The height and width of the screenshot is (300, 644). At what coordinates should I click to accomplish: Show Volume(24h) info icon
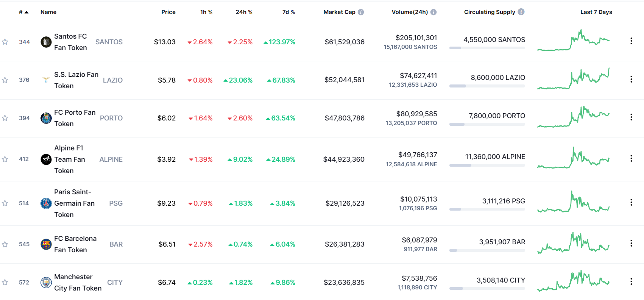tap(433, 12)
